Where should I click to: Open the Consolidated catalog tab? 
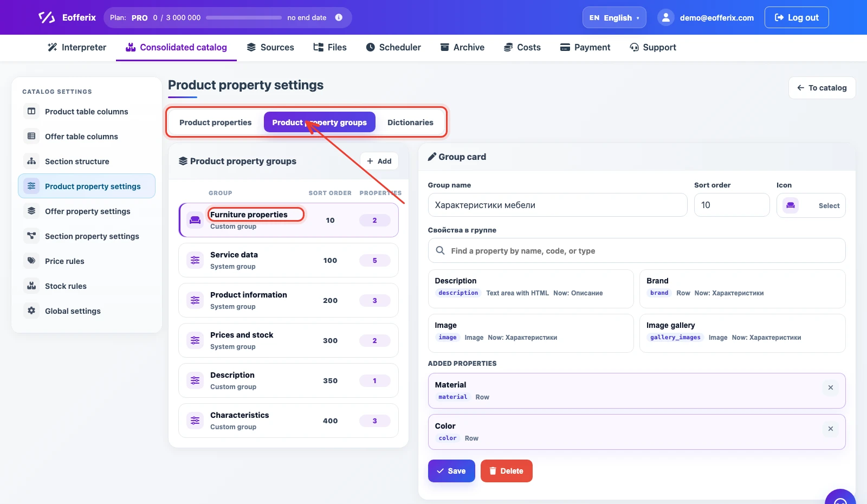[x=176, y=47]
